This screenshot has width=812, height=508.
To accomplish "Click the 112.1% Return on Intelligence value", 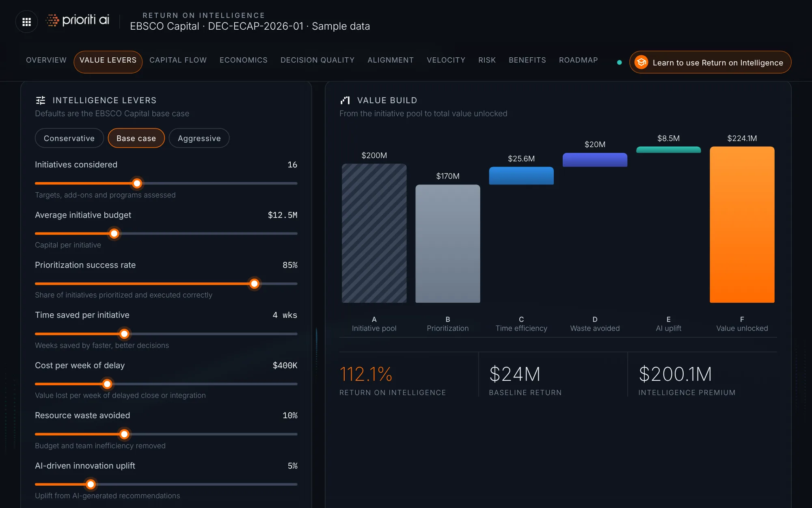I will tap(366, 374).
